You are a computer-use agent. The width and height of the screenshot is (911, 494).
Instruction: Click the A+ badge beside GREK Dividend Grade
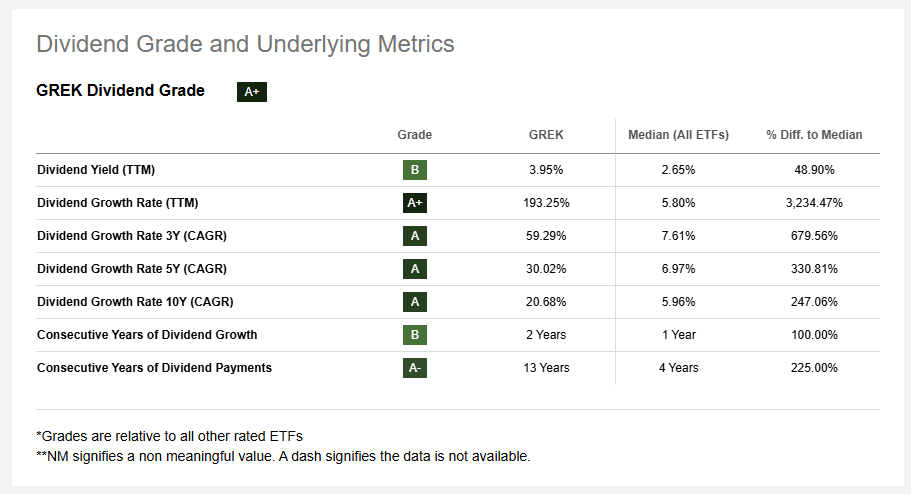pos(251,92)
